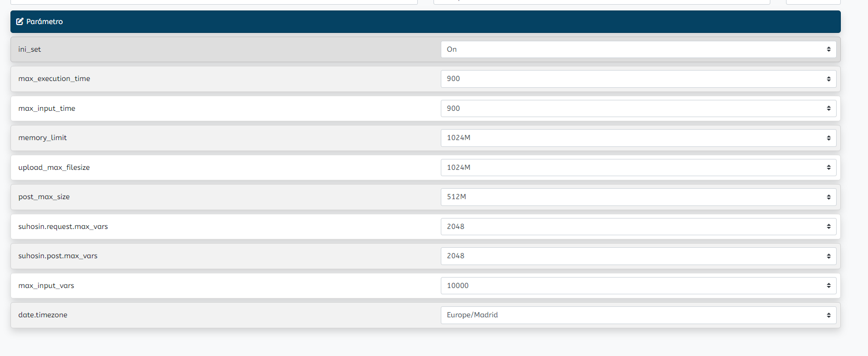The height and width of the screenshot is (356, 868).
Task: Click the Parámetro header title
Action: click(44, 21)
